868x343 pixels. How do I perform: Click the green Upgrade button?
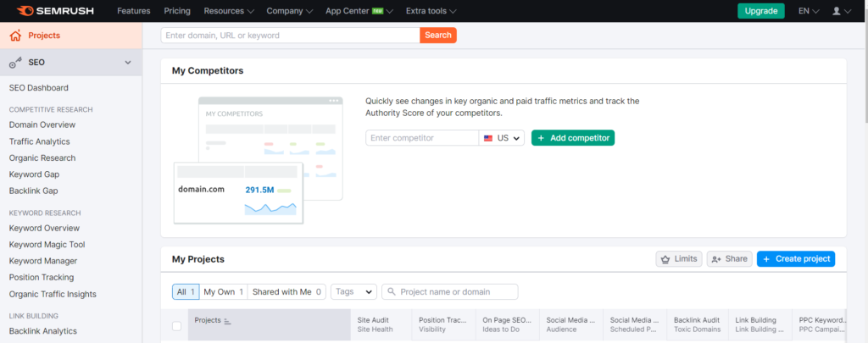(760, 11)
